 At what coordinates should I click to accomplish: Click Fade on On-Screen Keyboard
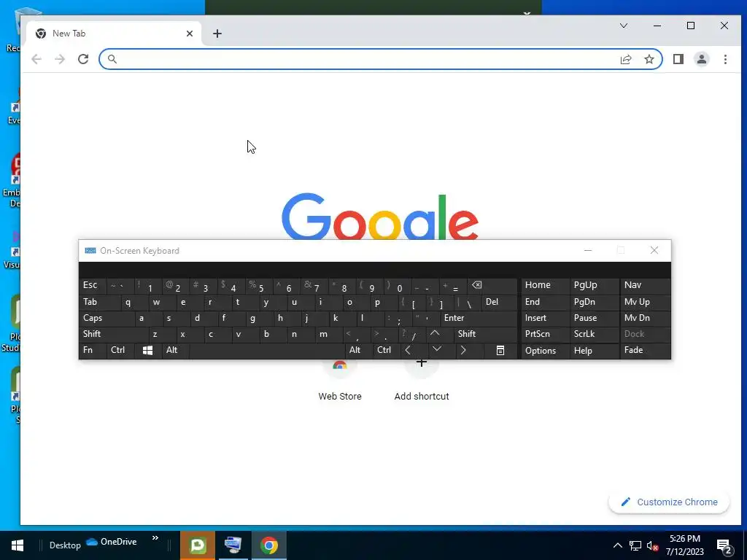[645, 351]
